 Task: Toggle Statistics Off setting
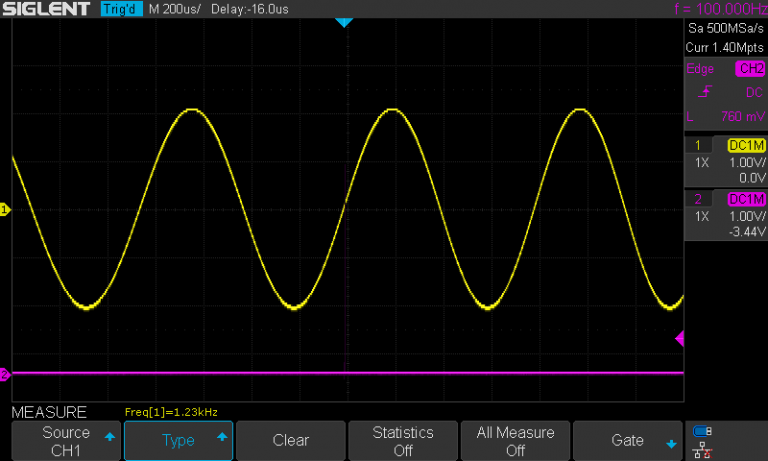click(402, 441)
